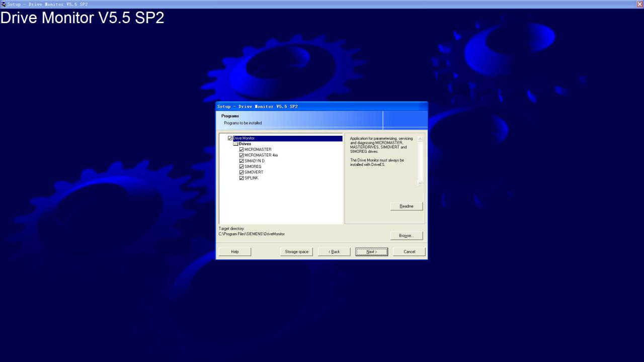This screenshot has height=362, width=644.
Task: Toggle the SIMOVERT checkbox
Action: click(x=242, y=172)
